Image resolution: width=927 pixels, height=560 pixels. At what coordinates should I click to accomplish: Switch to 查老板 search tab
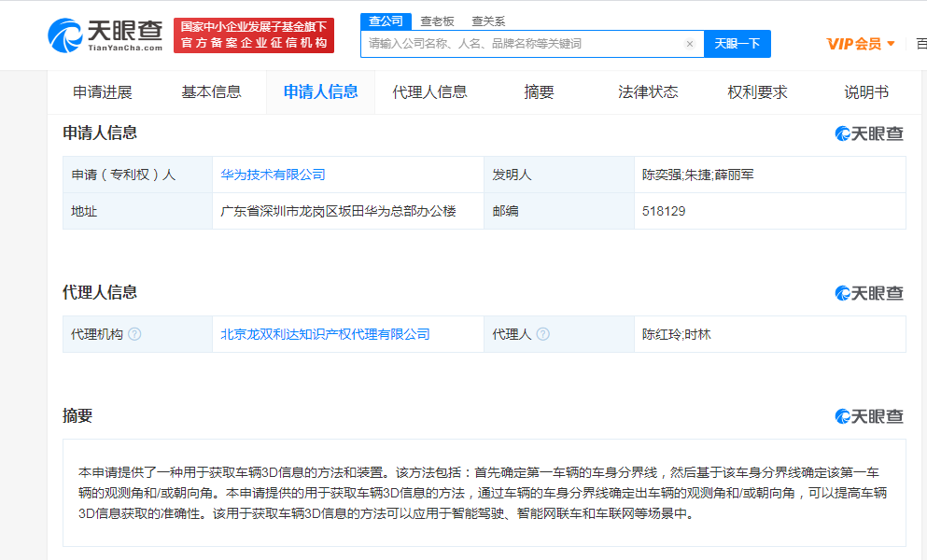point(437,21)
